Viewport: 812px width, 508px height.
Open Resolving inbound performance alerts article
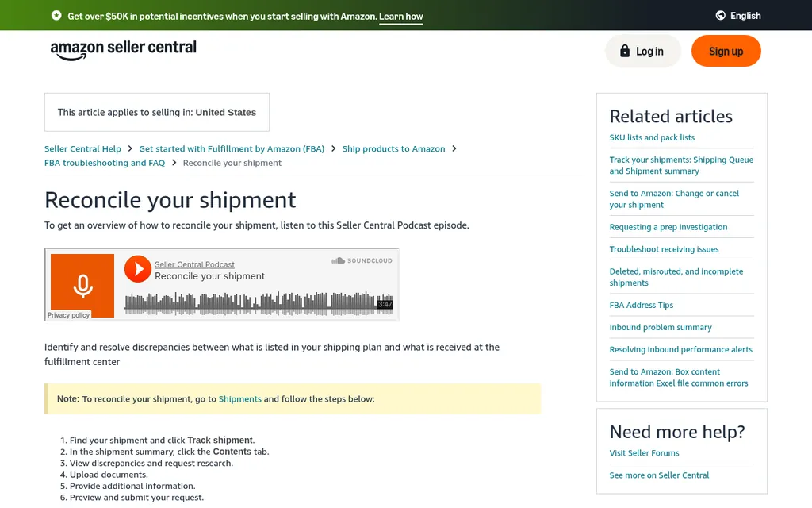coord(680,350)
